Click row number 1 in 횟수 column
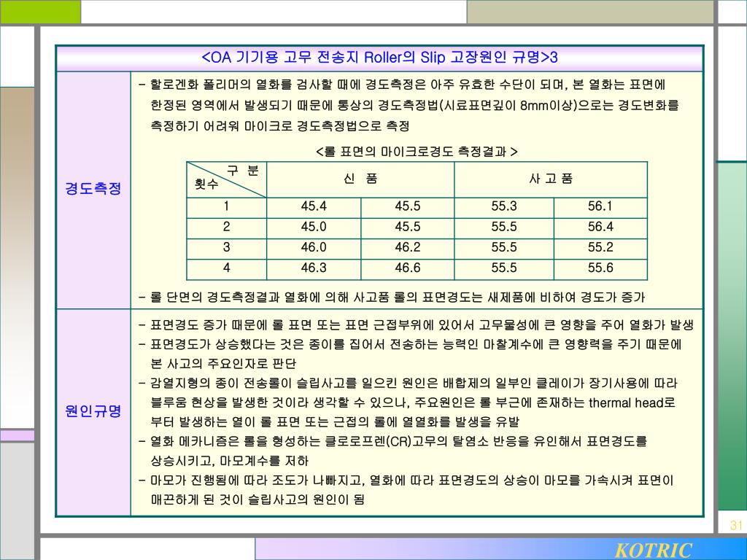This screenshot has height=560, width=747. [x=226, y=206]
